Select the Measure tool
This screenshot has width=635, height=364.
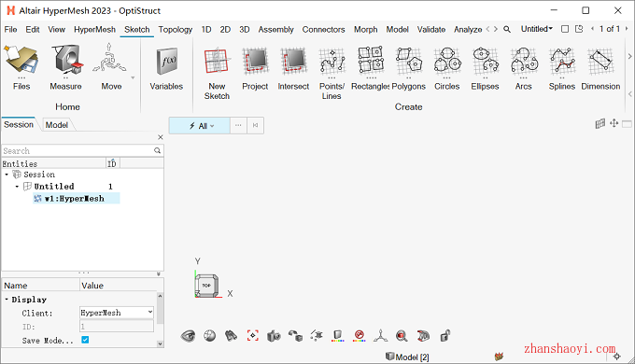[x=65, y=67]
